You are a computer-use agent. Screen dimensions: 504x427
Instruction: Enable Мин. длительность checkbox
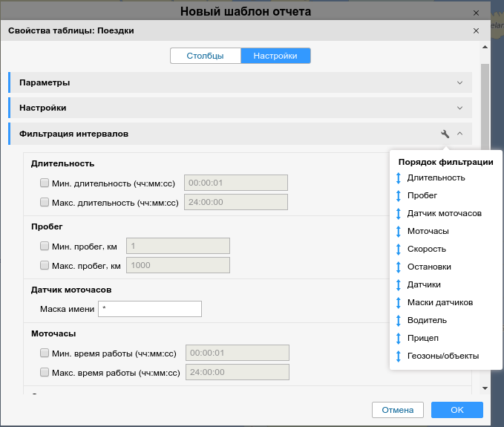45,183
